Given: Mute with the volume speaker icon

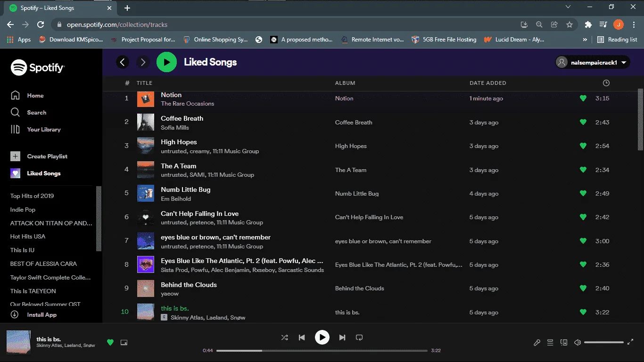Looking at the screenshot, I should (x=578, y=343).
